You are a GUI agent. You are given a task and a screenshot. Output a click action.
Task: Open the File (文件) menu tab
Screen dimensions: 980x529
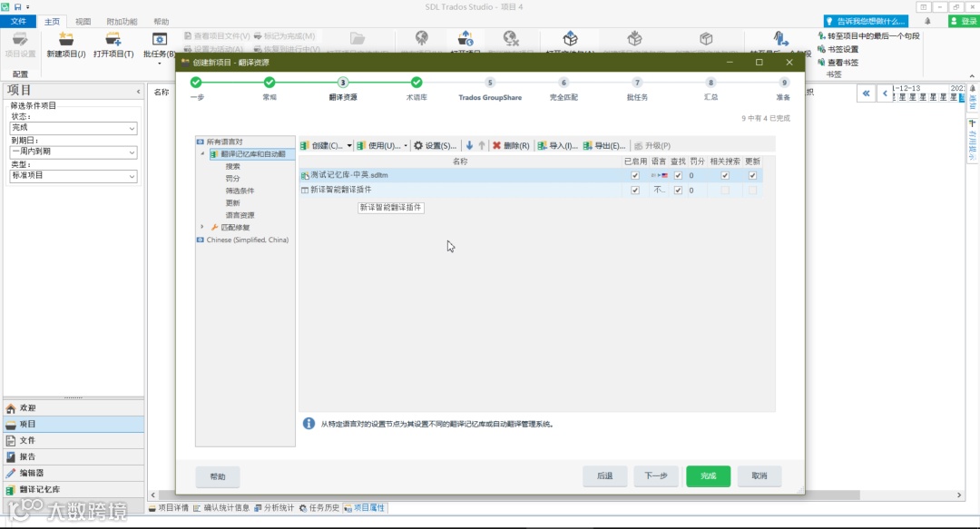pos(19,21)
